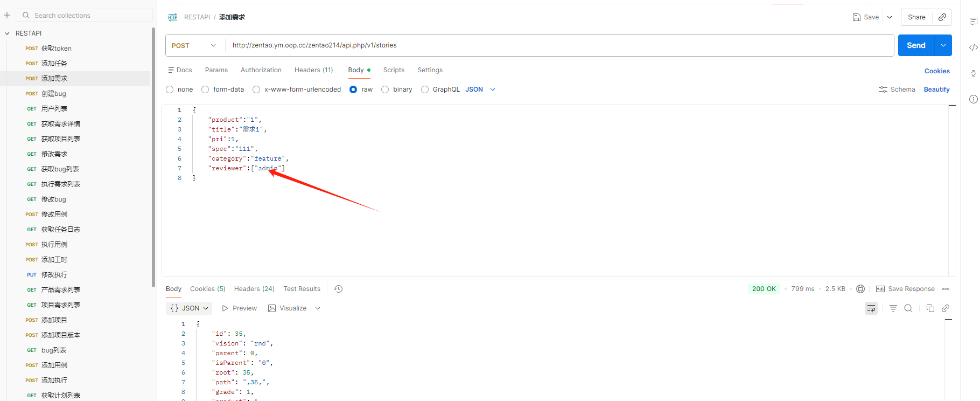This screenshot has height=401, width=980.
Task: Click the filter response icon
Action: [893, 308]
